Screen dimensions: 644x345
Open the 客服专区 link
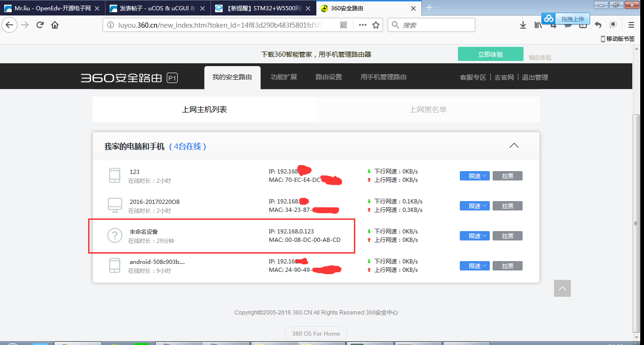pos(473,77)
